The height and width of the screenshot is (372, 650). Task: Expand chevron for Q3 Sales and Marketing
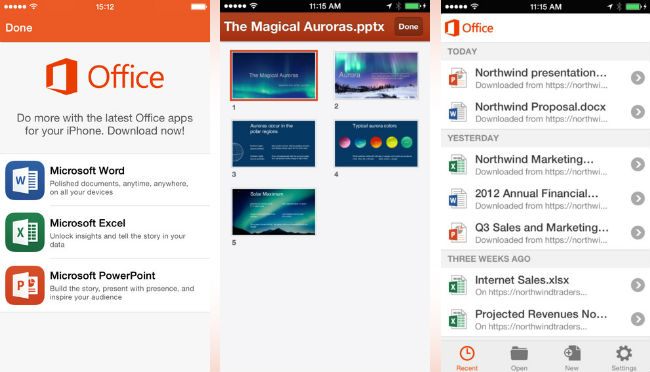pyautogui.click(x=638, y=232)
